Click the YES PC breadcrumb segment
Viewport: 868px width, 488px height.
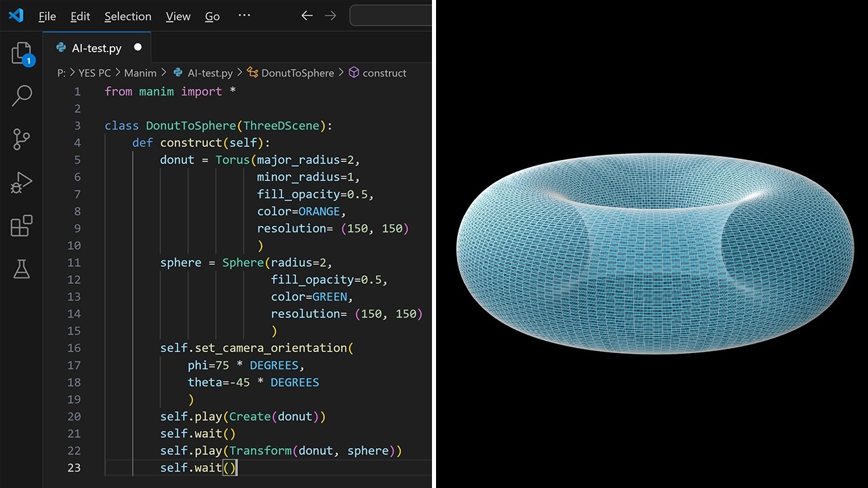pos(95,73)
